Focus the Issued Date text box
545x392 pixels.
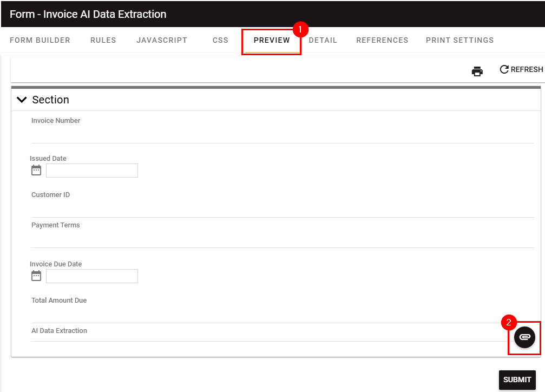(92, 171)
